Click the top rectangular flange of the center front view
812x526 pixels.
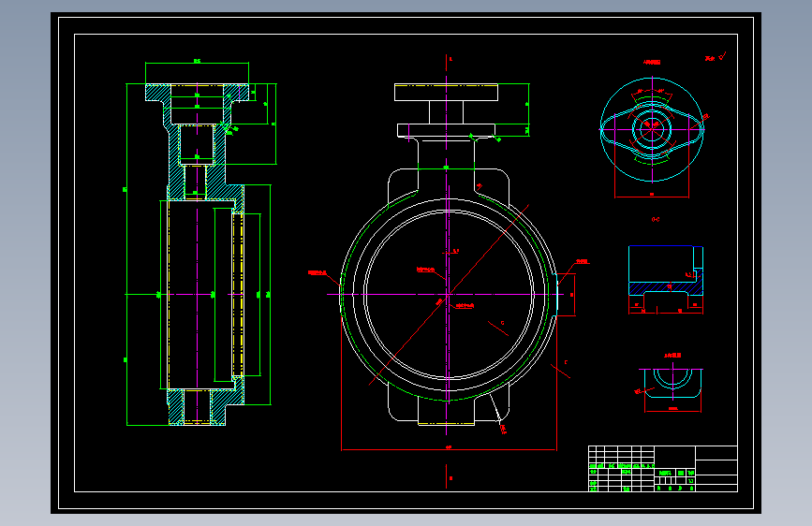tap(446, 92)
